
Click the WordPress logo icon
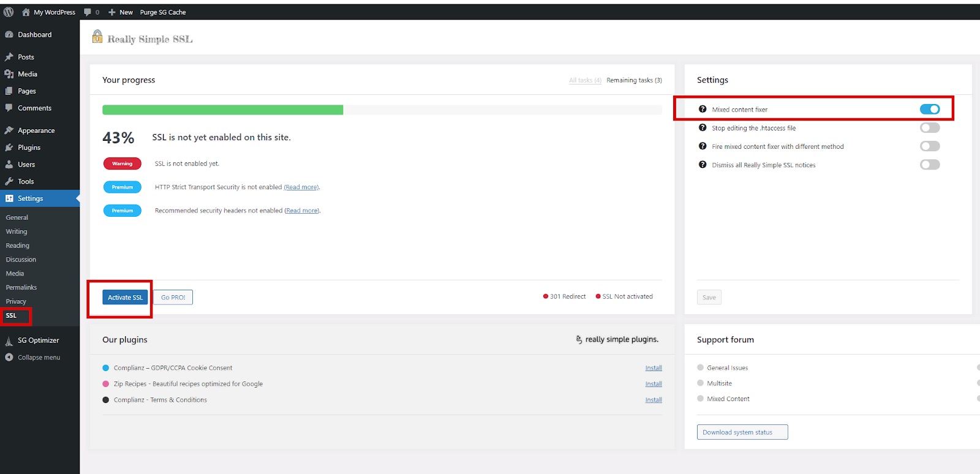9,12
